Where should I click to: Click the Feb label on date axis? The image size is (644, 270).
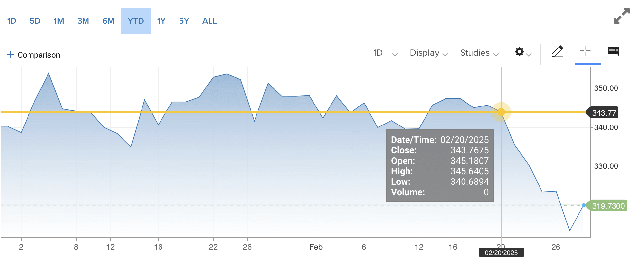tap(316, 247)
